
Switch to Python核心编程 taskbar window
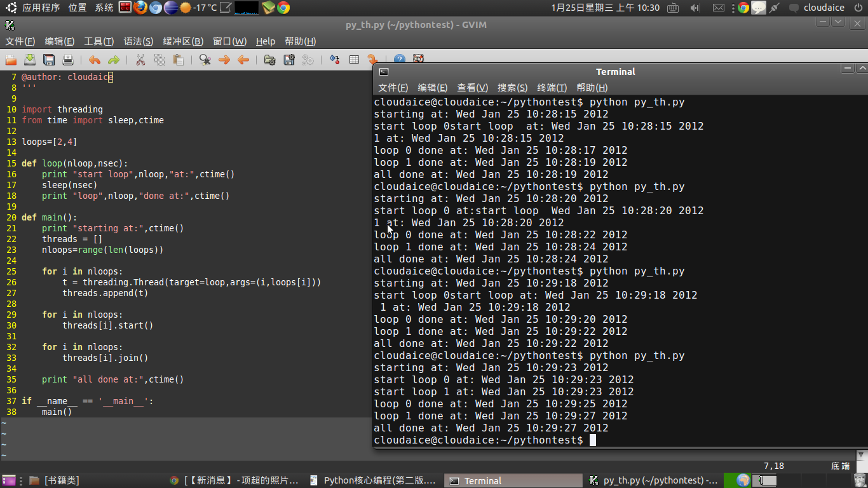tap(373, 480)
